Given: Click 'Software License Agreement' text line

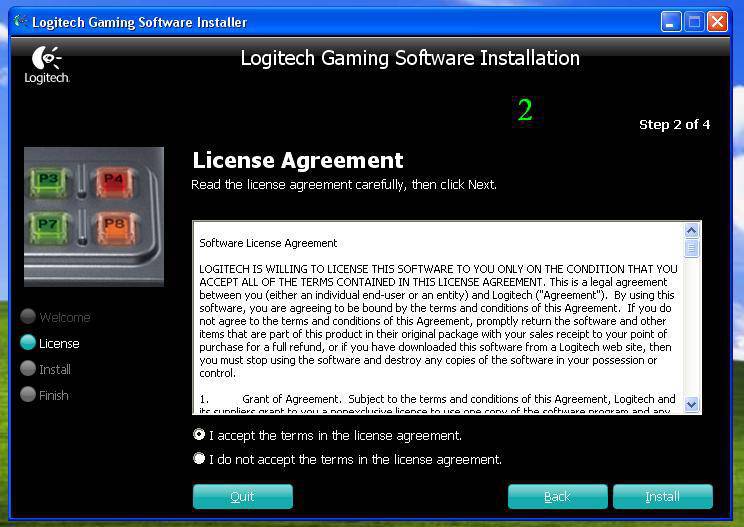Looking at the screenshot, I should tap(268, 243).
